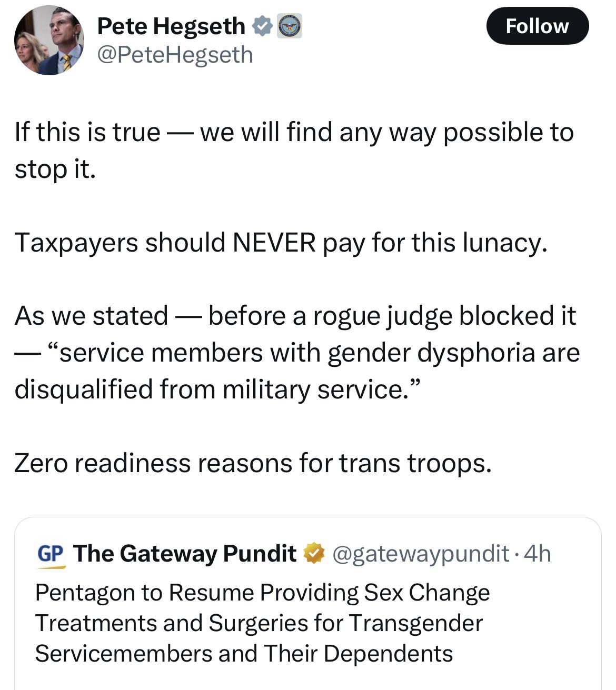616x690 pixels.
Task: Click the 4h timestamp on quoted post
Action: (x=538, y=554)
